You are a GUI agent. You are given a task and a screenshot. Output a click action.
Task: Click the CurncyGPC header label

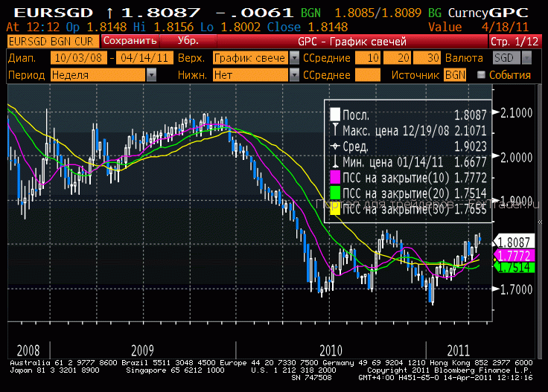[488, 13]
